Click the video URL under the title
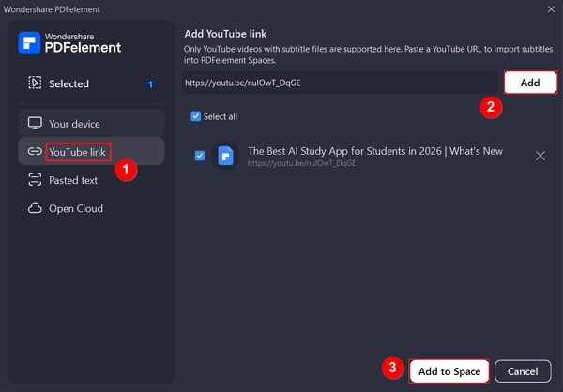The width and height of the screenshot is (563, 392). click(x=301, y=163)
